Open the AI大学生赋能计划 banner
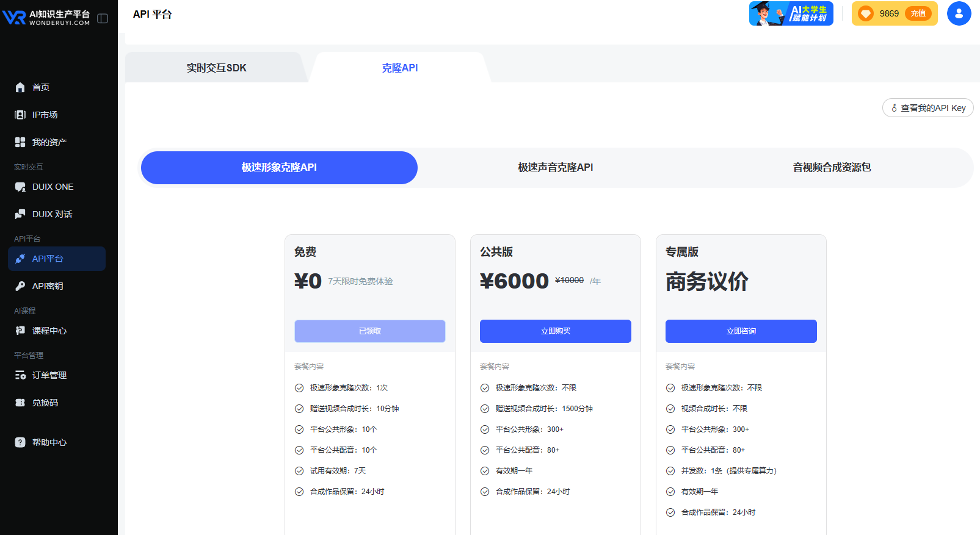This screenshot has height=535, width=980. click(x=791, y=13)
